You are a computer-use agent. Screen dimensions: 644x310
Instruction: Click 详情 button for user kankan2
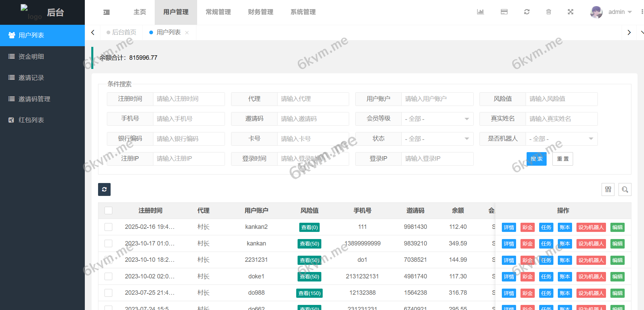coord(509,227)
